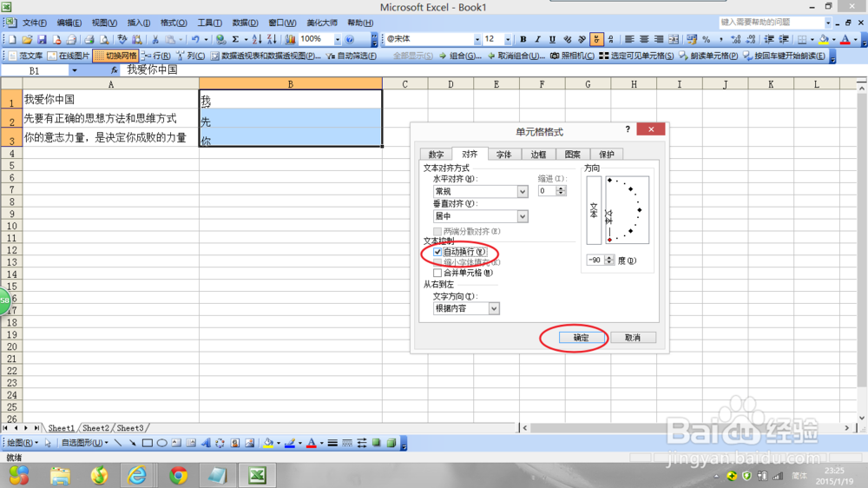Screen dimensions: 868x488
Task: Click 朗读单元格 button
Action: coord(708,56)
